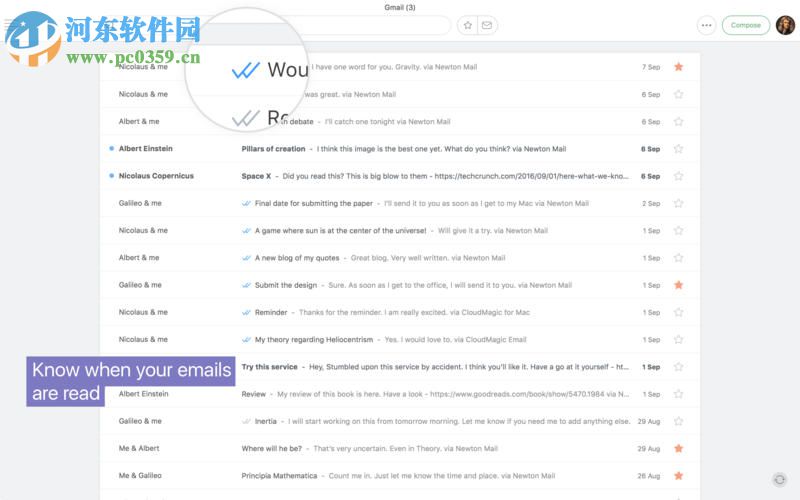Click read receipt checkmark on new blog email

[246, 258]
